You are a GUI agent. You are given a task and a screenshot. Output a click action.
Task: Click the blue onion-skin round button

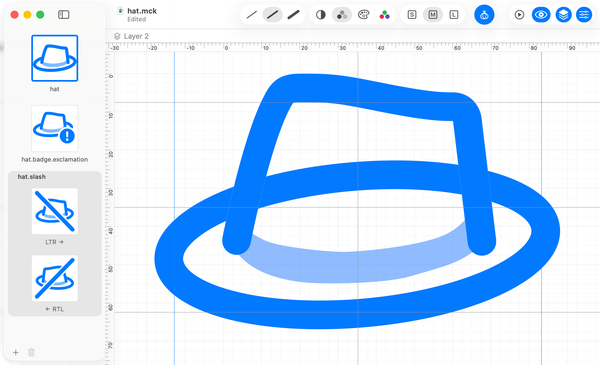click(x=484, y=15)
